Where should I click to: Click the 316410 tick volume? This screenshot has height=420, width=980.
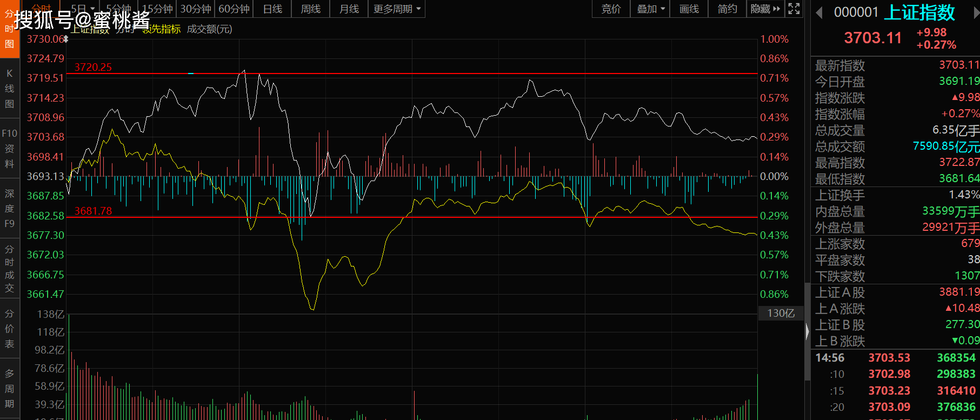coord(956,391)
